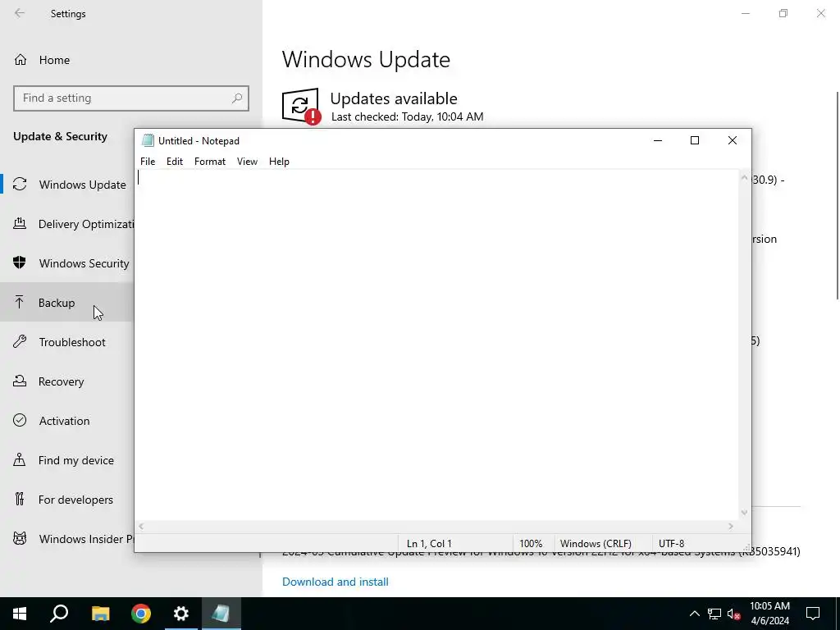Open Notepad File menu
This screenshot has width=840, height=630.
coord(148,162)
